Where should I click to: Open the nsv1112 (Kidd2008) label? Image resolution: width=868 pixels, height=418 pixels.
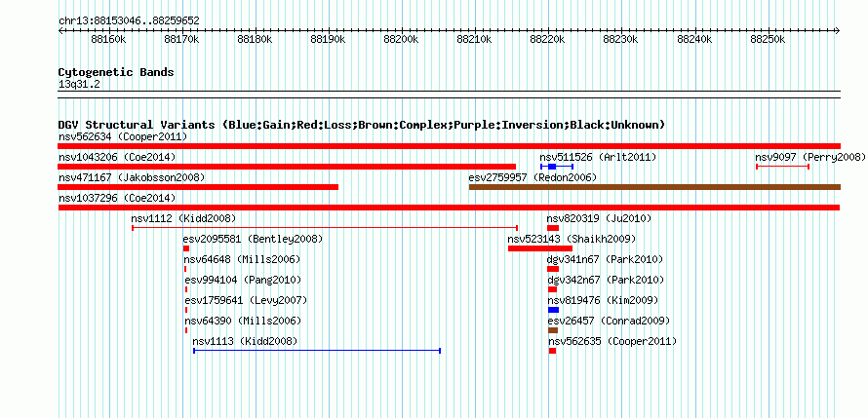(183, 218)
